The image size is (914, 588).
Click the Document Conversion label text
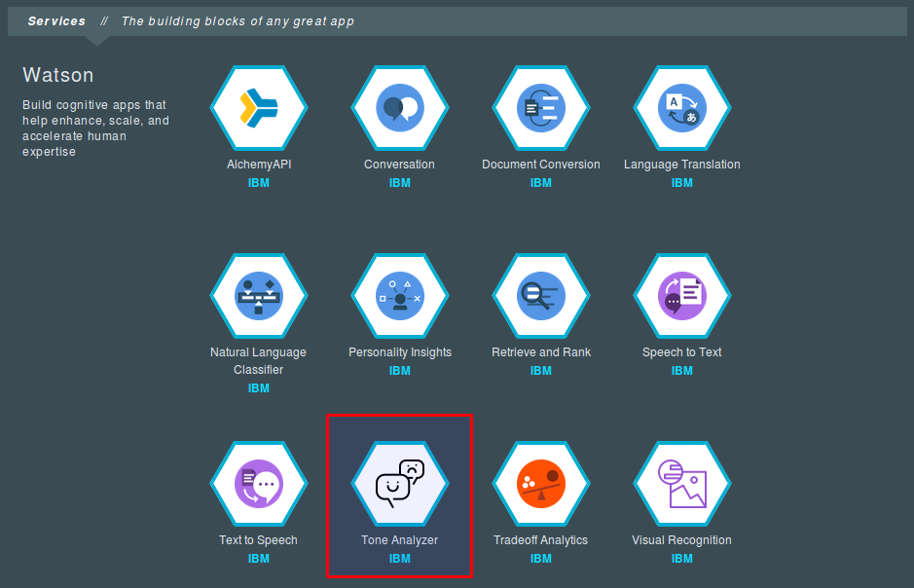coord(541,165)
